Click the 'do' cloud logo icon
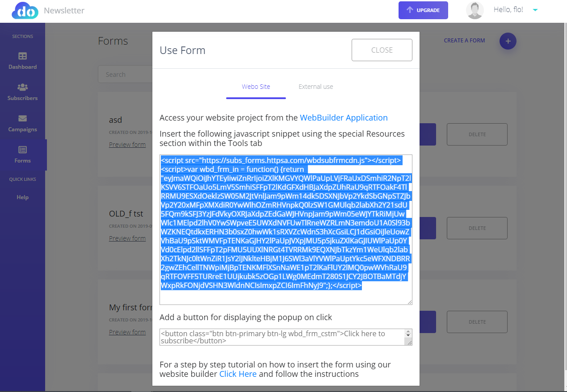Screen dimensions: 567x392 [25, 10]
